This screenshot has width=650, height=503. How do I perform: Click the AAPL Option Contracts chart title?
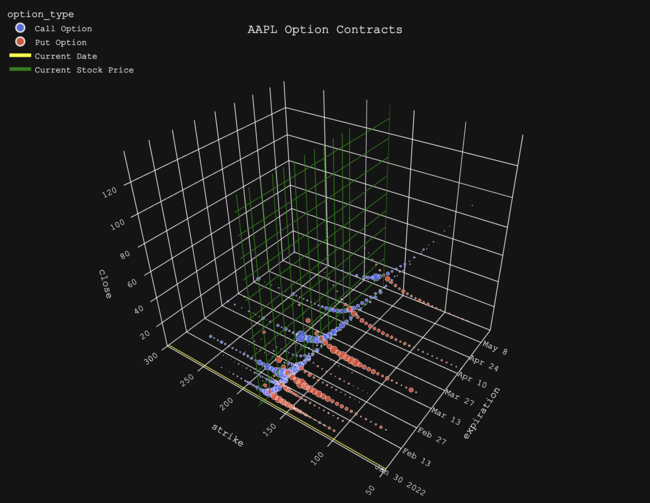325,30
